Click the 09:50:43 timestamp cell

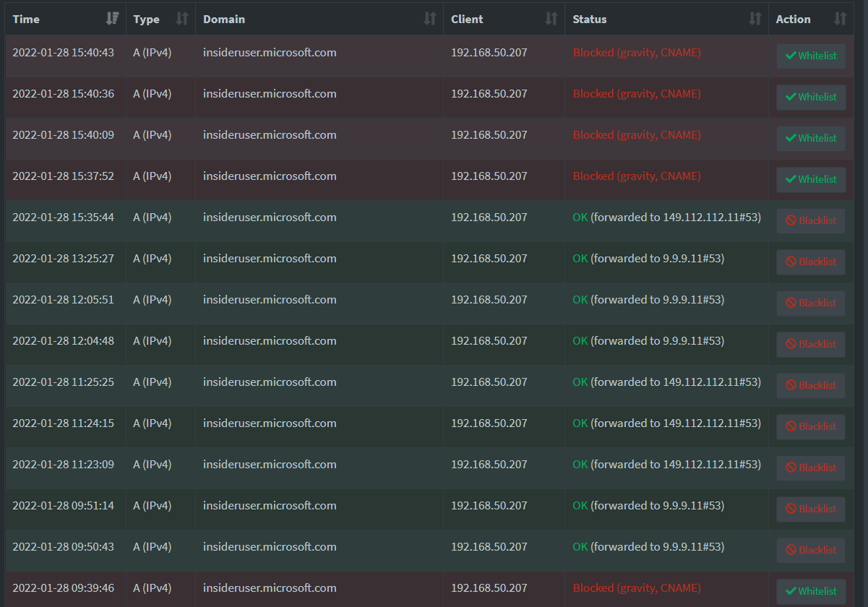pos(63,547)
